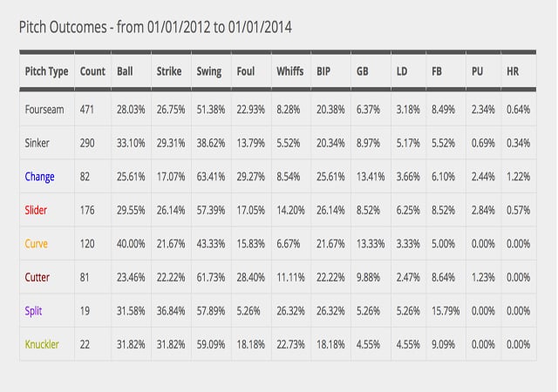This screenshot has width=558, height=392.
Task: Click the Pitch Outcomes date range title
Action: [155, 28]
